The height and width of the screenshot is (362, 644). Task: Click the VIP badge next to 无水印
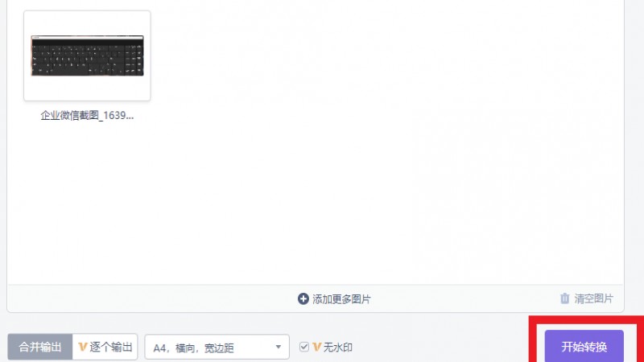316,348
